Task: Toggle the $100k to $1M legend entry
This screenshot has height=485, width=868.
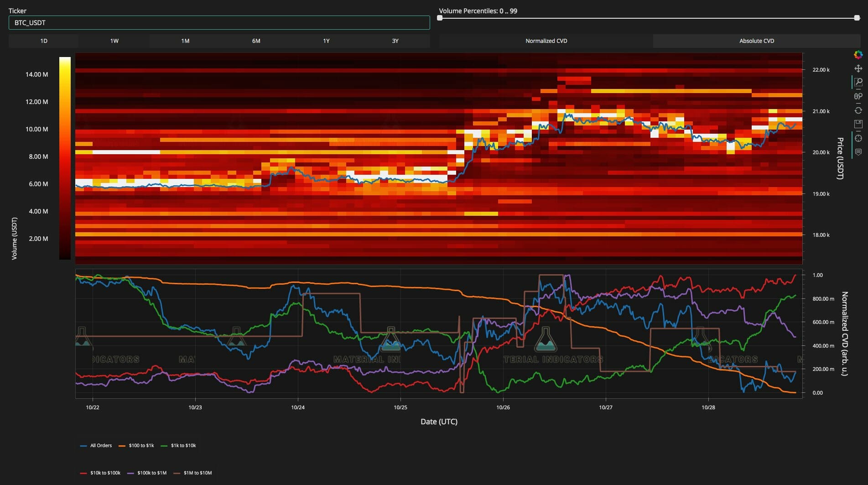Action: (147, 473)
